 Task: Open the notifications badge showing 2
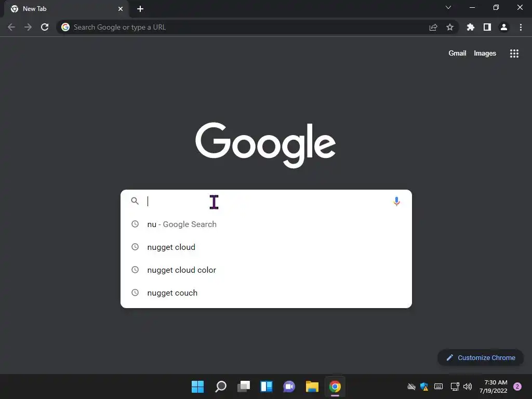pyautogui.click(x=517, y=387)
